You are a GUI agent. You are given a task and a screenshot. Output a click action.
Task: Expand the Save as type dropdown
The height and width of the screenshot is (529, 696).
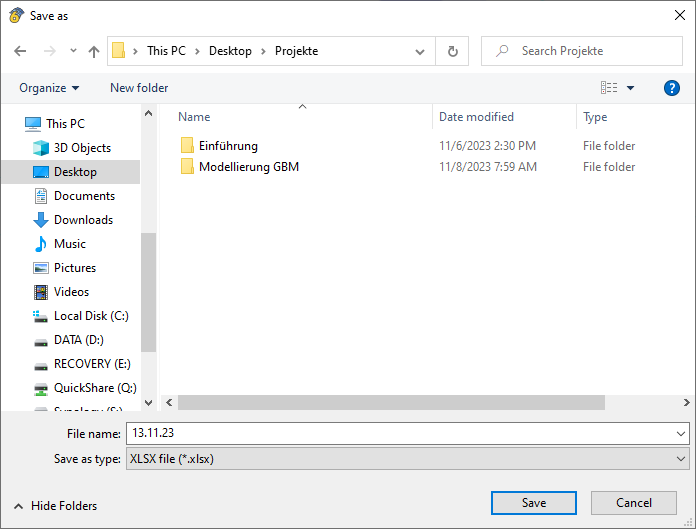(681, 459)
